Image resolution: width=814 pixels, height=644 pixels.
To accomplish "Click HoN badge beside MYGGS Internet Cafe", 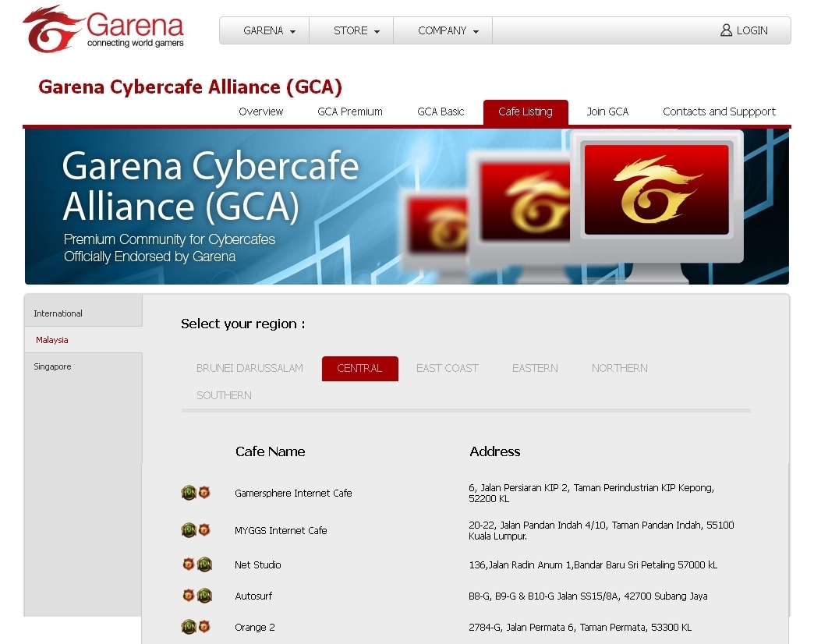I will point(189,530).
